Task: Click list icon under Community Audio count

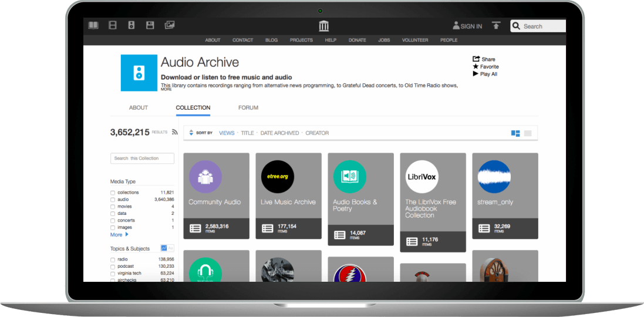Action: point(195,228)
